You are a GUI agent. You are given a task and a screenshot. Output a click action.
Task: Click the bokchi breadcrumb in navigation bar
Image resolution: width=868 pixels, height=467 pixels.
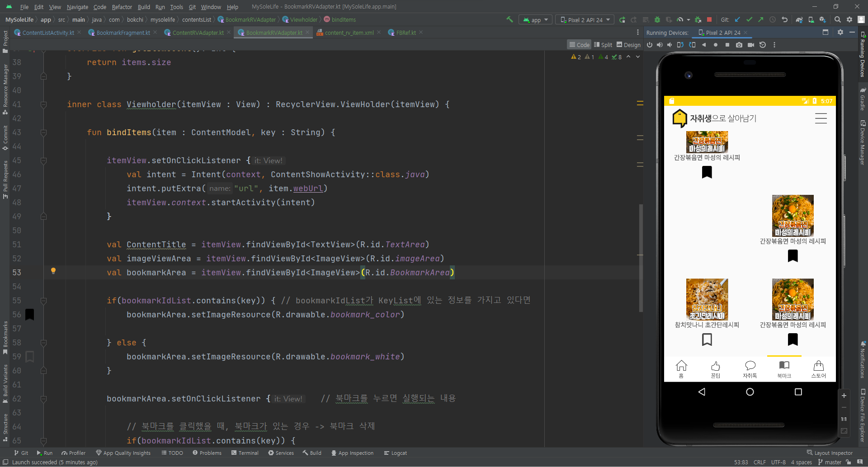(x=135, y=19)
